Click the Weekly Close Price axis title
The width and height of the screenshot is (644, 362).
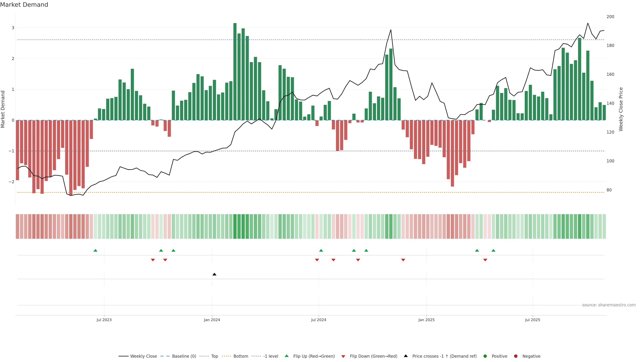coord(621,109)
